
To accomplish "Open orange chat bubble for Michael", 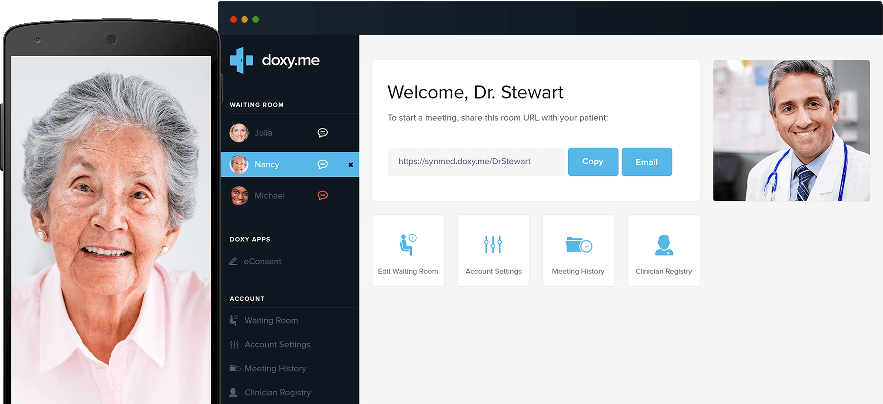I will [x=323, y=196].
